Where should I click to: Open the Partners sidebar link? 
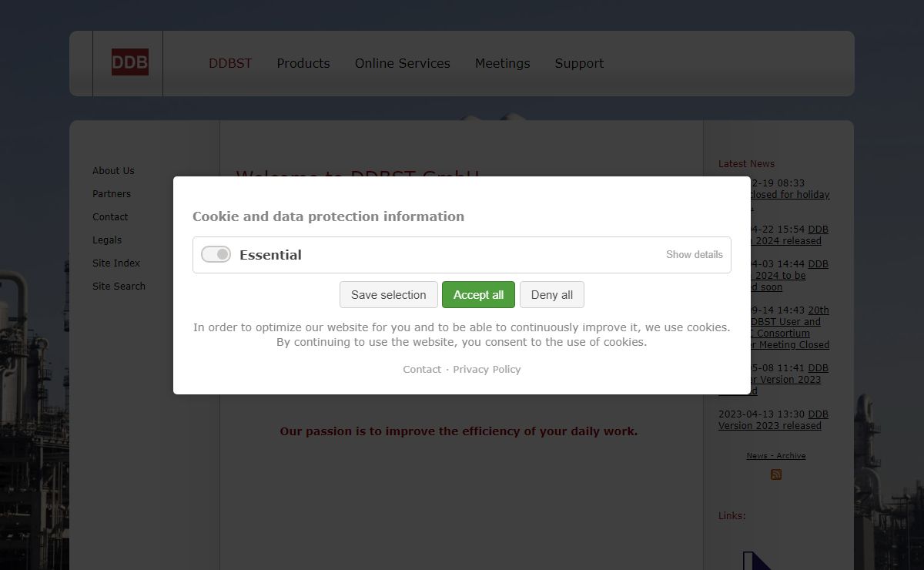(x=112, y=194)
